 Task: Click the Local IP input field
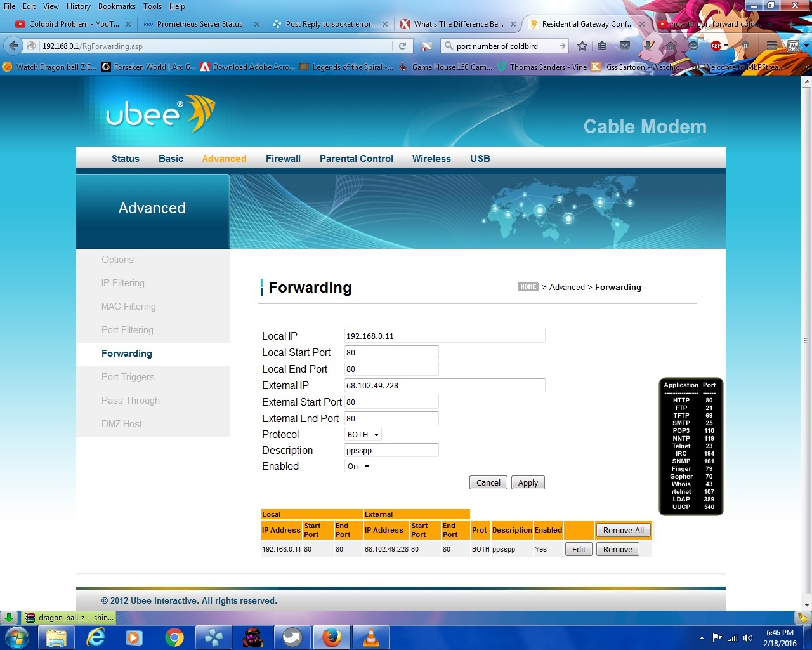point(444,336)
